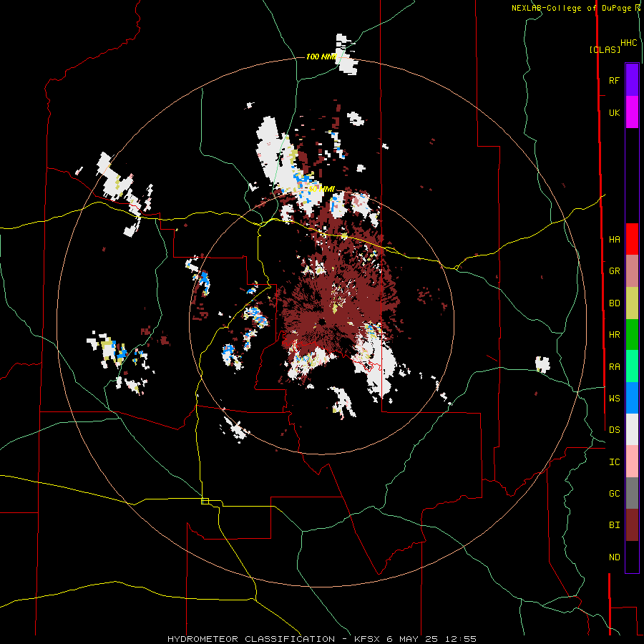
Task: Click the IC legend label
Action: click(x=614, y=462)
